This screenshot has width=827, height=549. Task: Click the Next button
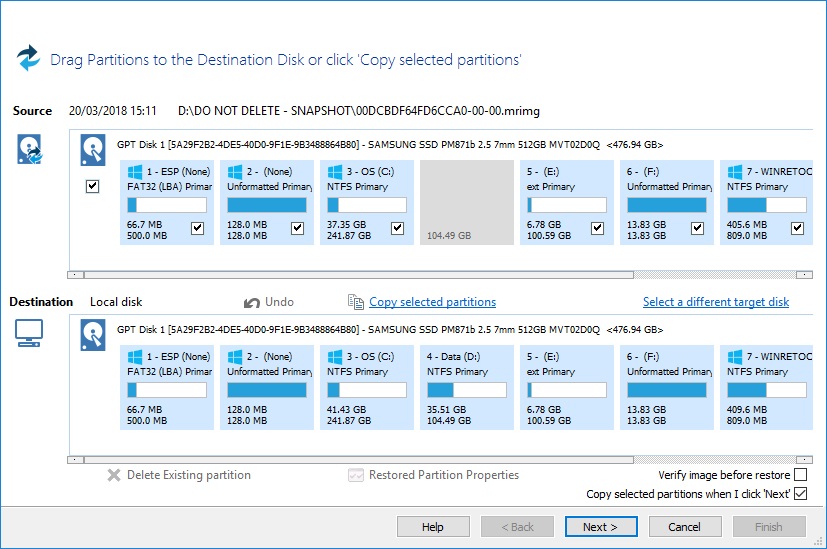coord(601,527)
